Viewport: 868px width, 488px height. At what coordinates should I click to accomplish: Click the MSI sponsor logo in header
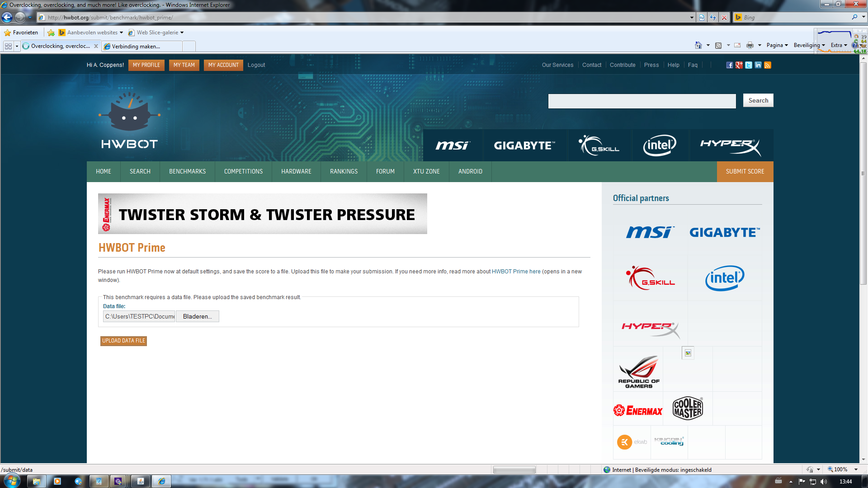click(x=453, y=145)
